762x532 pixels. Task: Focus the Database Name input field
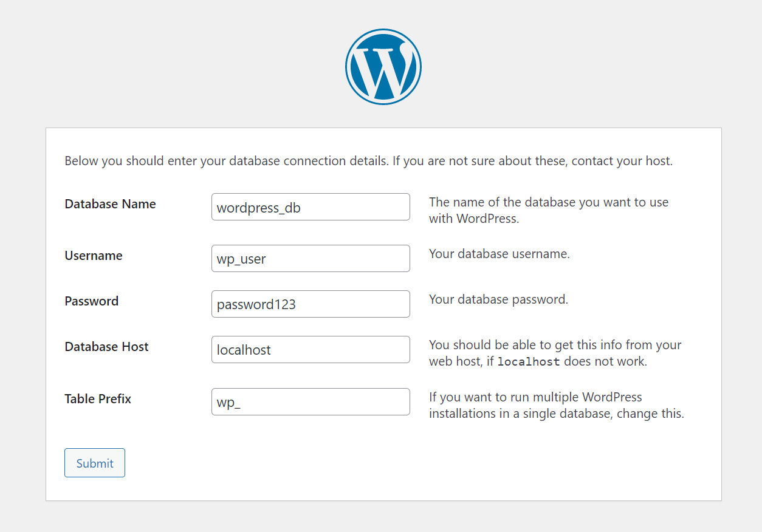click(311, 207)
